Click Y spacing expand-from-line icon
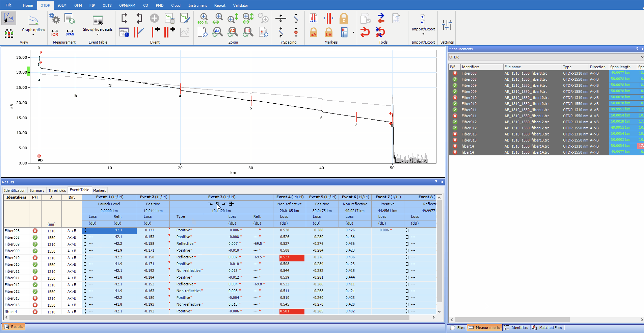The image size is (644, 333). [281, 18]
